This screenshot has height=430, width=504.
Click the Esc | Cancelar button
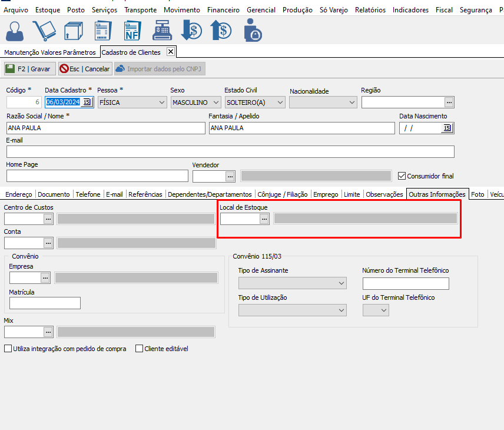(x=85, y=69)
